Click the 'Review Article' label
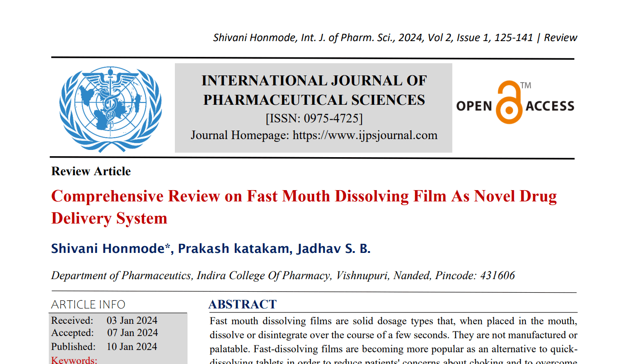 (x=91, y=172)
